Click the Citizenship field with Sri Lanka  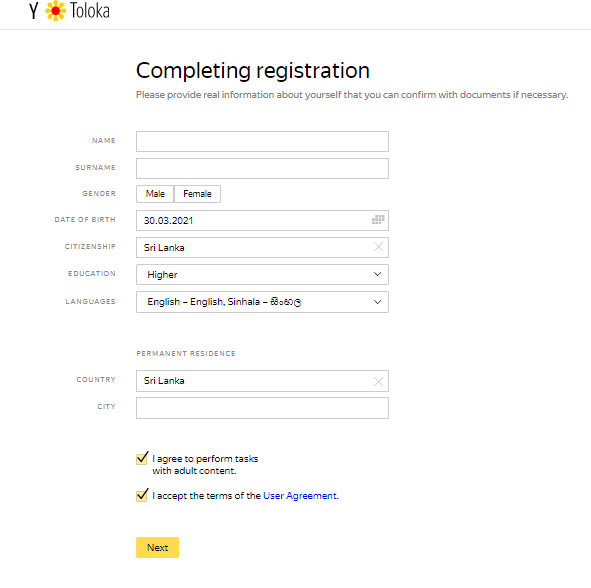point(262,247)
